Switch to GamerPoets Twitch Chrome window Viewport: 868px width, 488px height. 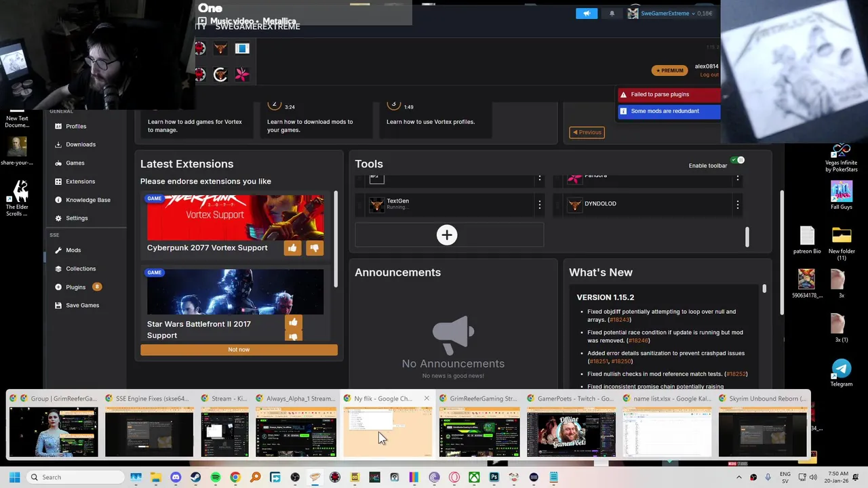pyautogui.click(x=571, y=426)
